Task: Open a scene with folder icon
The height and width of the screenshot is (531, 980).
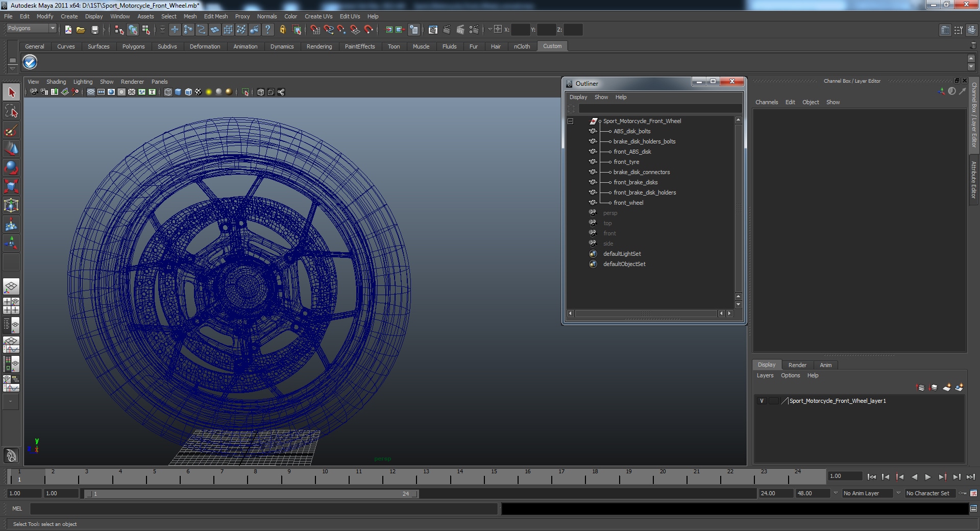Action: tap(81, 30)
